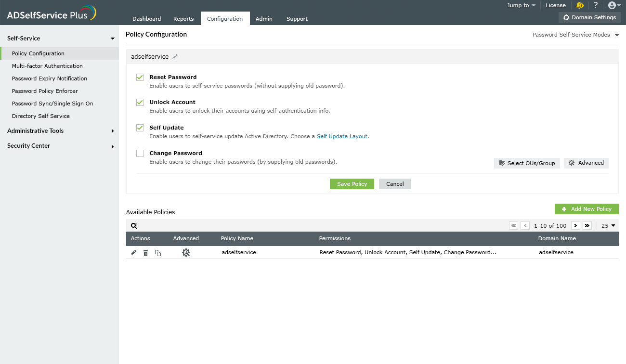Copy the adselfservice policy row
Viewport: 626px width, 364px height.
(158, 253)
